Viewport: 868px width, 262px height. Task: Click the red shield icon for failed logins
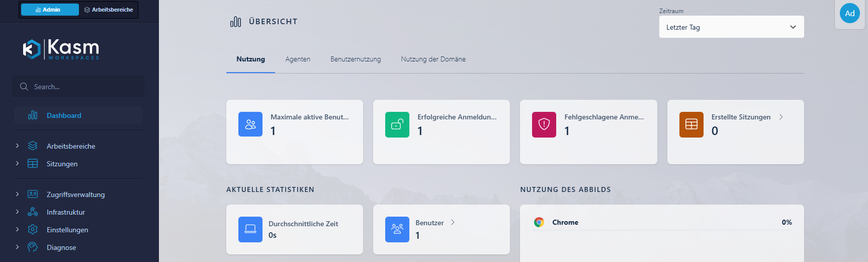coord(544,124)
